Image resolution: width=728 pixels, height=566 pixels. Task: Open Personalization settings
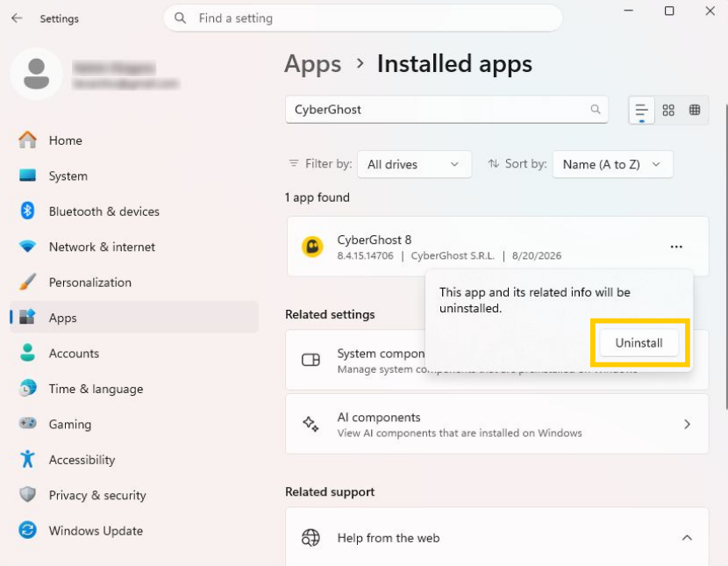133,283
